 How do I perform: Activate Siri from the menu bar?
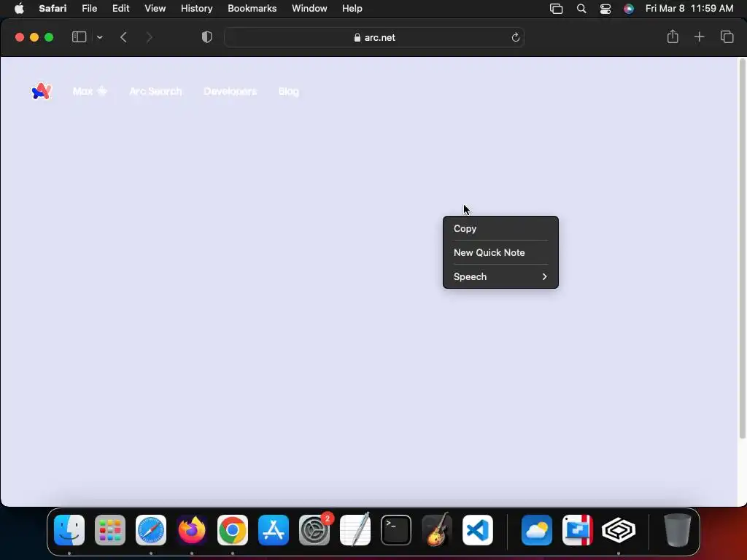click(629, 9)
